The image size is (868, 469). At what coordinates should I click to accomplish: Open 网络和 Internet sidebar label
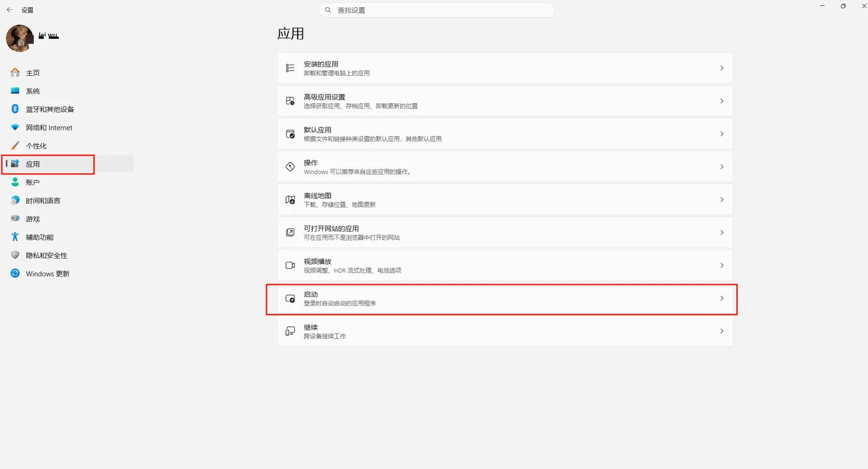point(49,128)
